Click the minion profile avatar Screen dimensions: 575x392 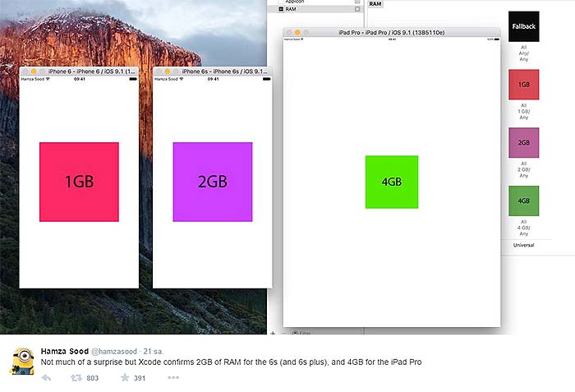(x=21, y=361)
